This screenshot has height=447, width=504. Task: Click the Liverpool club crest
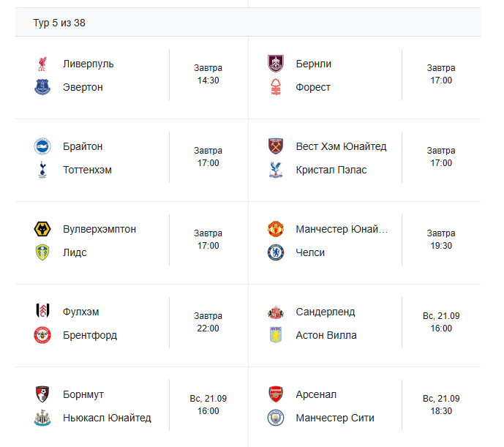(42, 64)
